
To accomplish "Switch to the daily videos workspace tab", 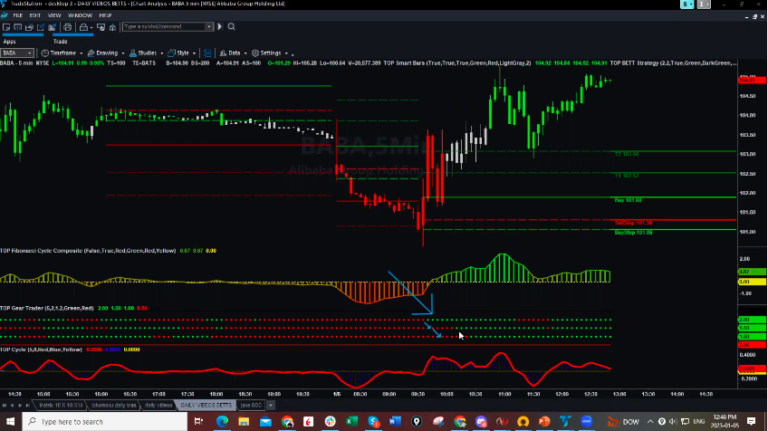I will tap(158, 405).
